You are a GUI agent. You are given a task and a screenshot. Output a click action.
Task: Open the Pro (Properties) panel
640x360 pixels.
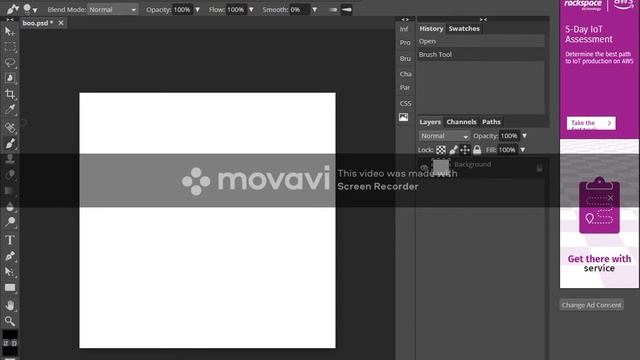pyautogui.click(x=405, y=43)
